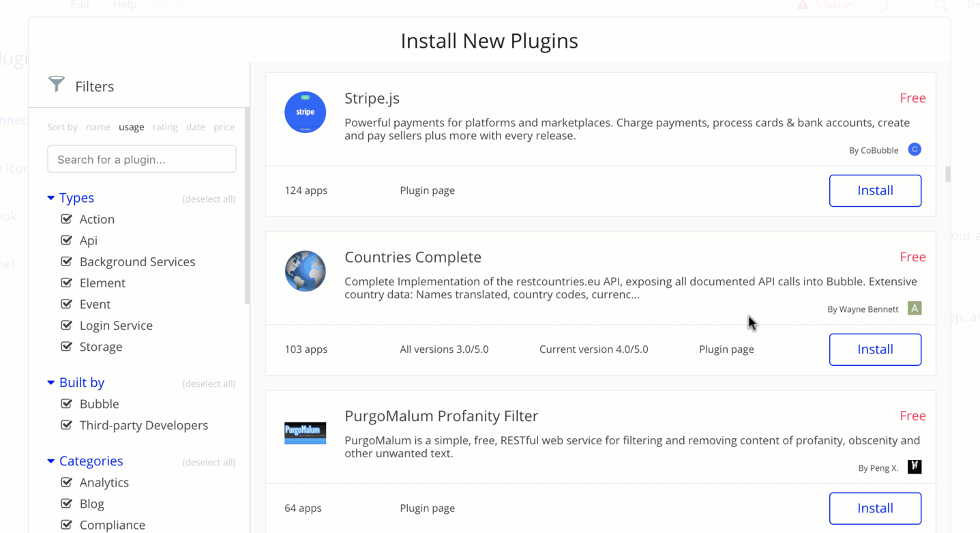Click the Search for a plugin field
This screenshot has height=533, width=980.
pos(142,159)
